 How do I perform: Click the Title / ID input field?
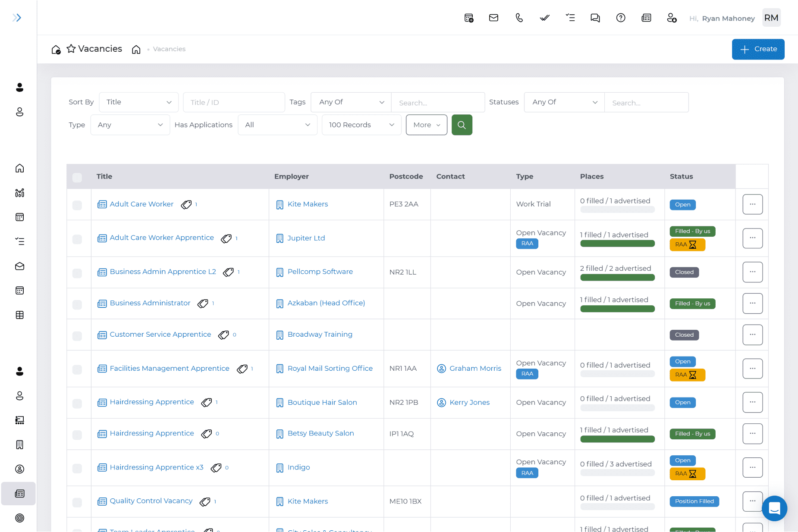click(234, 102)
